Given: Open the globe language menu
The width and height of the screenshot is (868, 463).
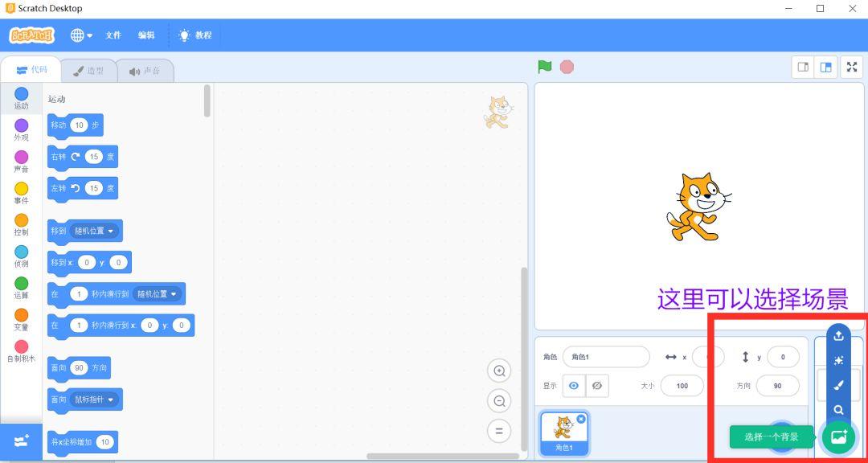Looking at the screenshot, I should 81,35.
